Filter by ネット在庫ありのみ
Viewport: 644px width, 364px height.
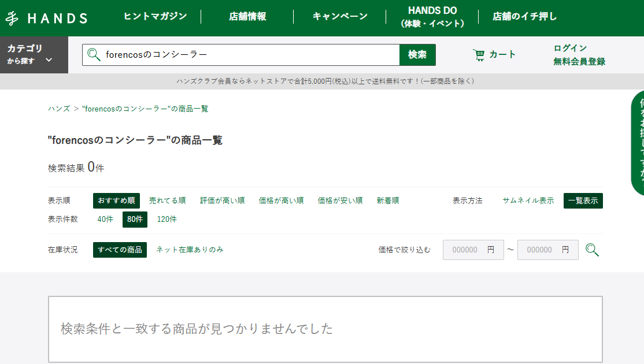pyautogui.click(x=190, y=250)
